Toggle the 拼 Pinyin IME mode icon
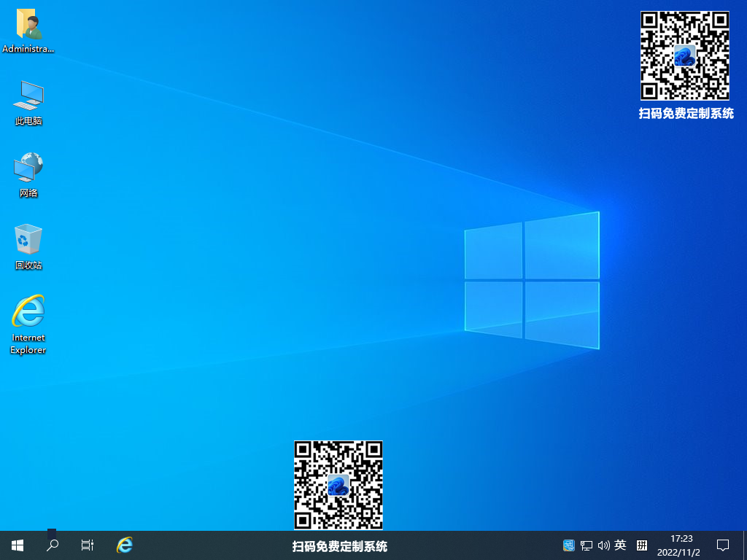747x560 pixels. click(642, 545)
